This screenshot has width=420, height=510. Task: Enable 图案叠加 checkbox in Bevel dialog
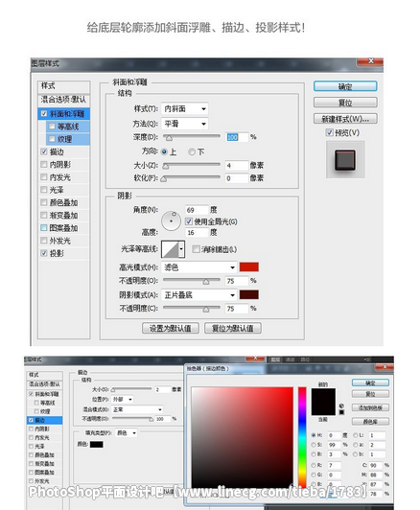[44, 228]
